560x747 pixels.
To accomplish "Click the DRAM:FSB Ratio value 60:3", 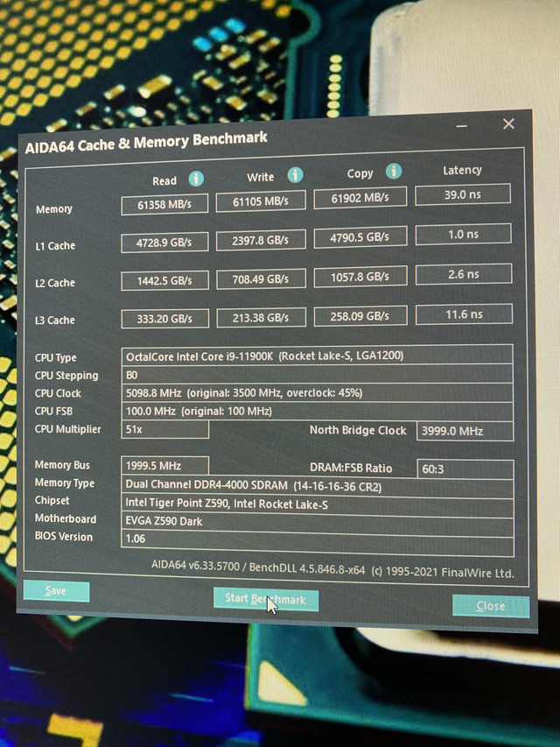I will (x=465, y=469).
